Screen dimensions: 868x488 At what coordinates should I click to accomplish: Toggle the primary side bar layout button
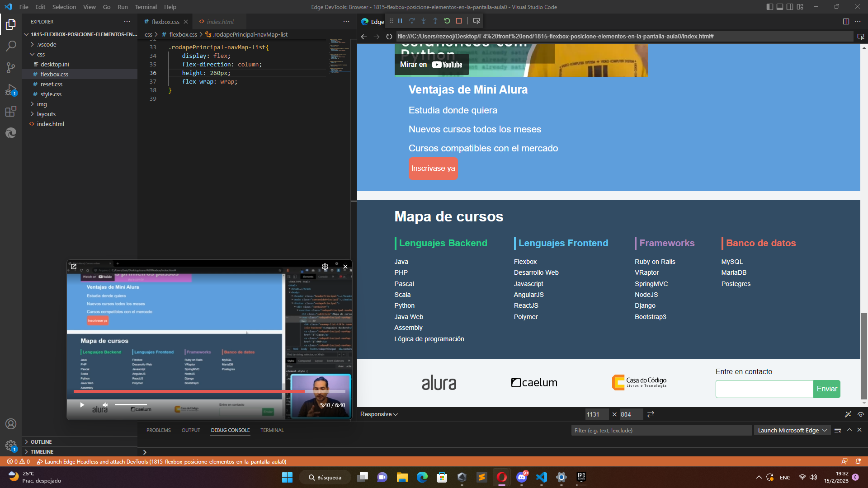770,7
